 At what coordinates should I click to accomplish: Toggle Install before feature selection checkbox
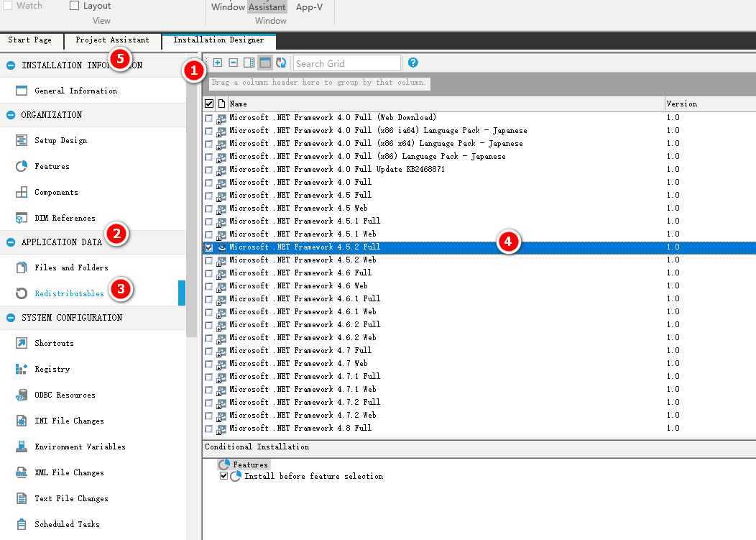[223, 476]
